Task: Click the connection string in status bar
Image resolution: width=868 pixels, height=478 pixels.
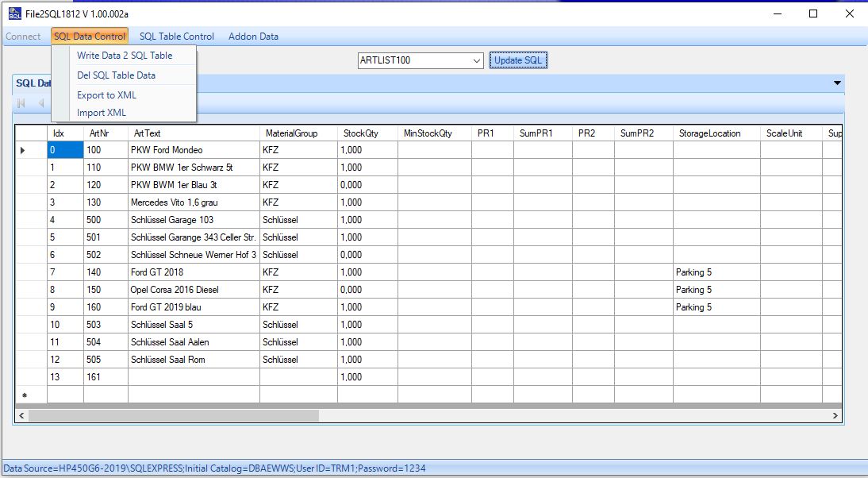Action: pyautogui.click(x=215, y=468)
